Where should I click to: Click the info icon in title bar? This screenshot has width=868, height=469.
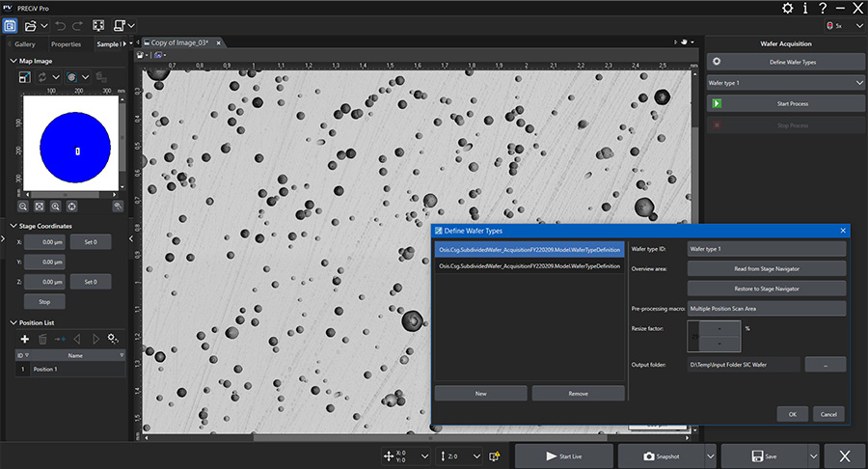804,8
